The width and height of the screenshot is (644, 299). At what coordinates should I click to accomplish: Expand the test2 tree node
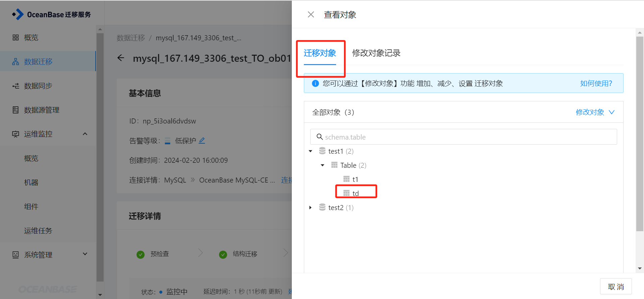click(x=311, y=207)
